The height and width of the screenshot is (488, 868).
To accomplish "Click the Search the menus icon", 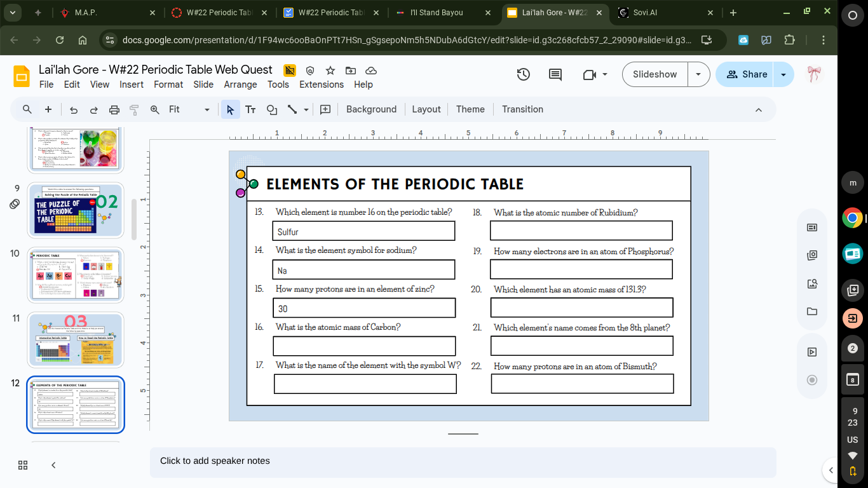I will point(26,109).
